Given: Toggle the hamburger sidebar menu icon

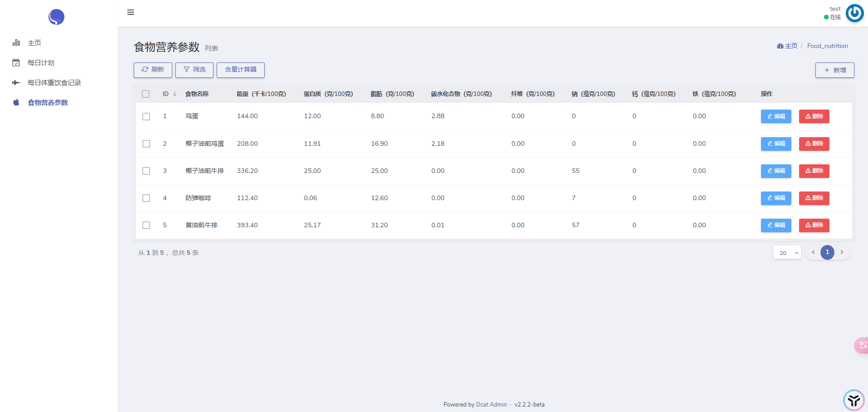Looking at the screenshot, I should (x=131, y=12).
